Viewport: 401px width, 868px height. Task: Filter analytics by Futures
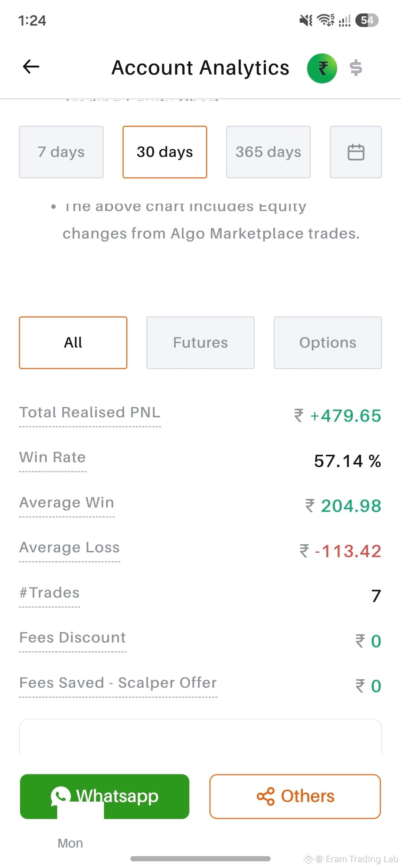coord(200,342)
